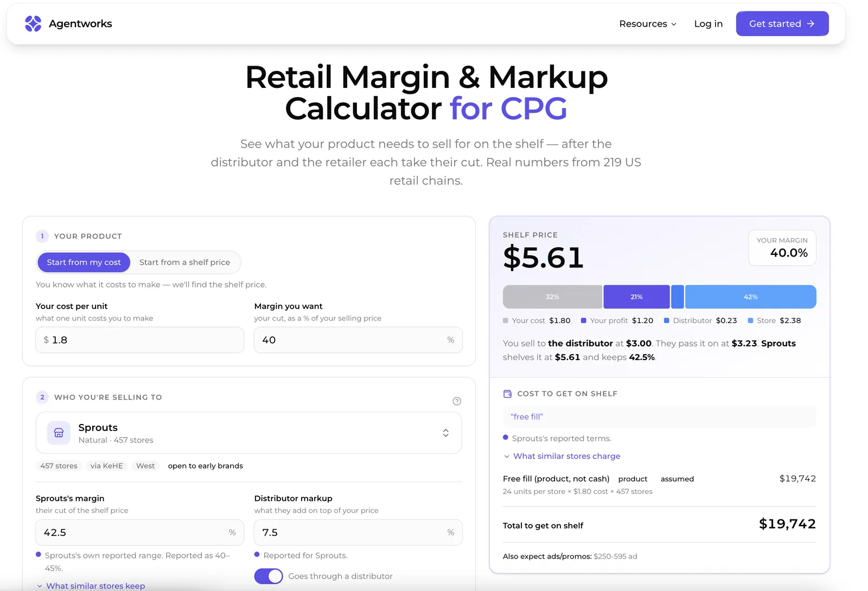
Task: Click the narrow Distributor bar segment
Action: (x=678, y=297)
